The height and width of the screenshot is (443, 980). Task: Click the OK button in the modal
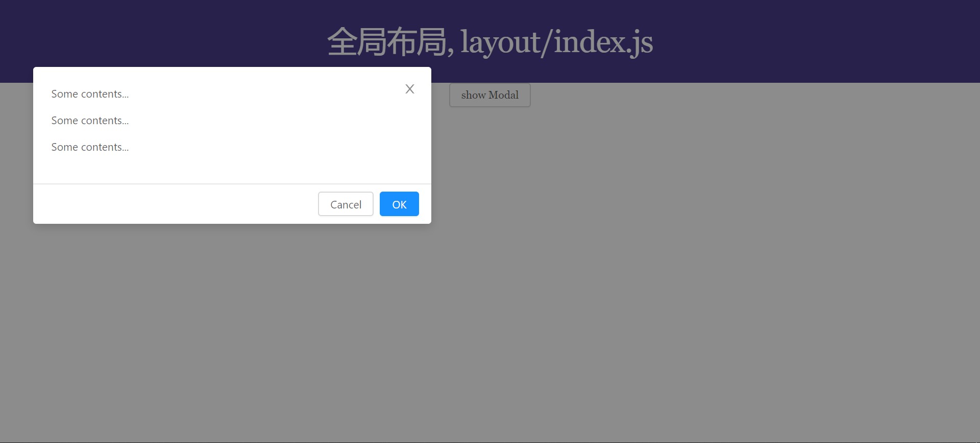point(399,204)
